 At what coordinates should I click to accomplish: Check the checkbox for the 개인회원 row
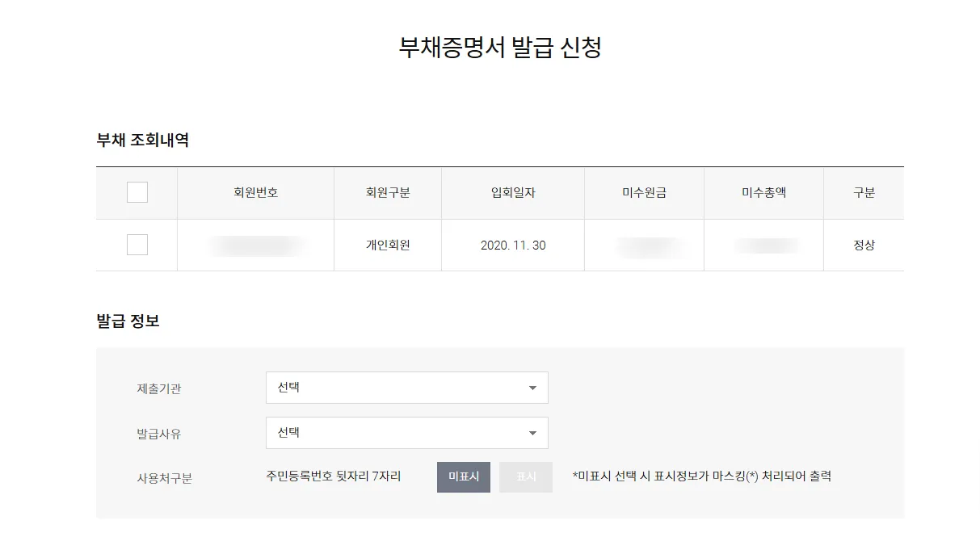coord(137,245)
